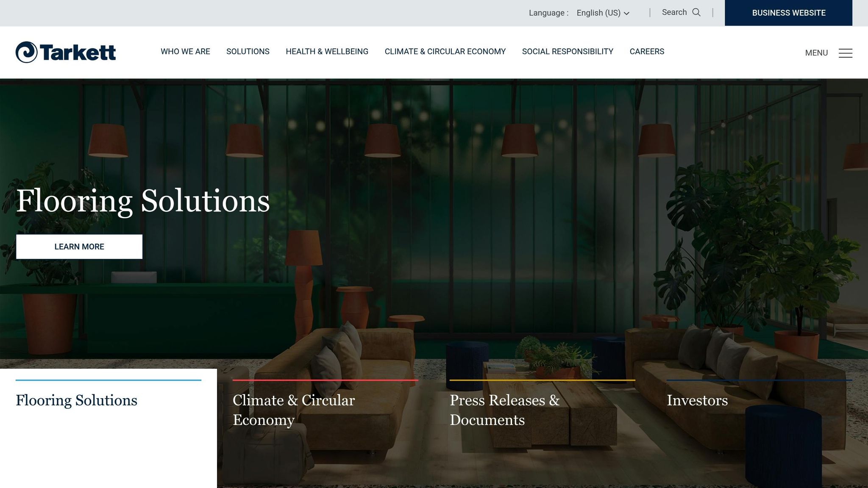
Task: Visit the Careers page
Action: tap(647, 52)
